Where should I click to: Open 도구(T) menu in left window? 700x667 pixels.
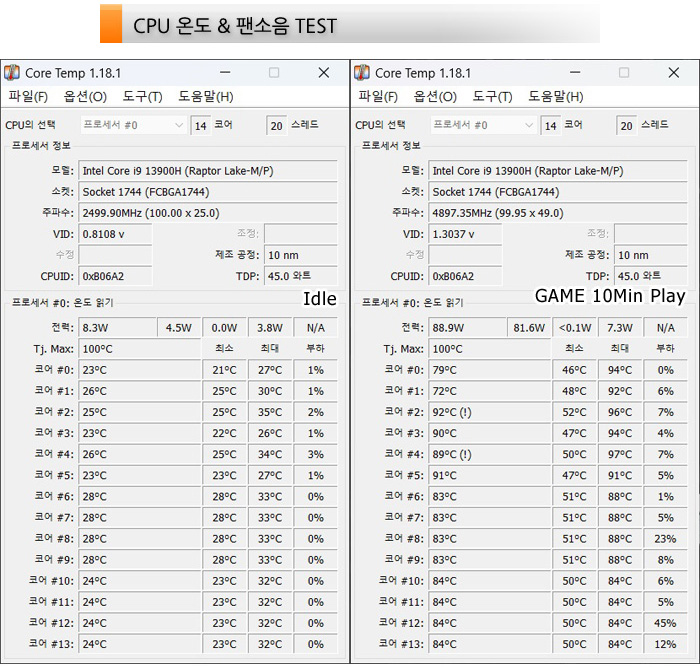click(x=143, y=96)
